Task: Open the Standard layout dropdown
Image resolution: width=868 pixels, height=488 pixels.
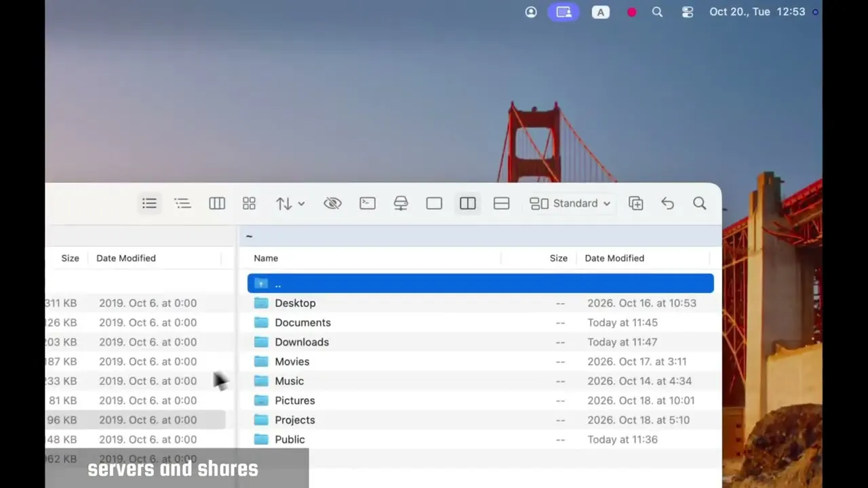Action: coord(570,203)
